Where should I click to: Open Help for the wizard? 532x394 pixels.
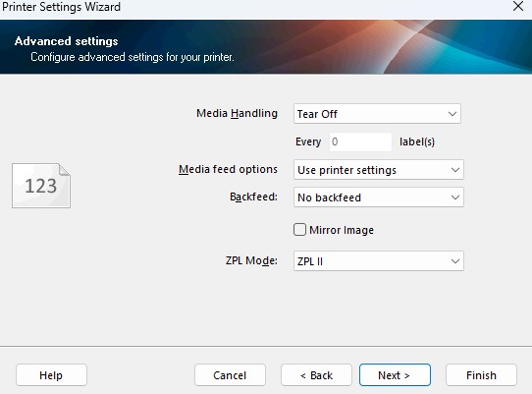tap(51, 375)
